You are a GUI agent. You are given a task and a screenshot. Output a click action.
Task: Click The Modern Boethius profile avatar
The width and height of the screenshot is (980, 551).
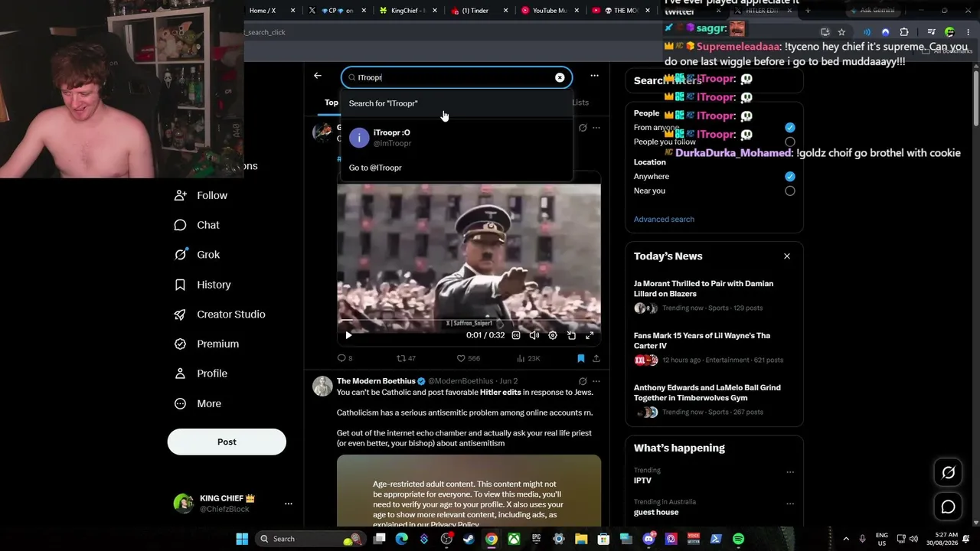[322, 386]
